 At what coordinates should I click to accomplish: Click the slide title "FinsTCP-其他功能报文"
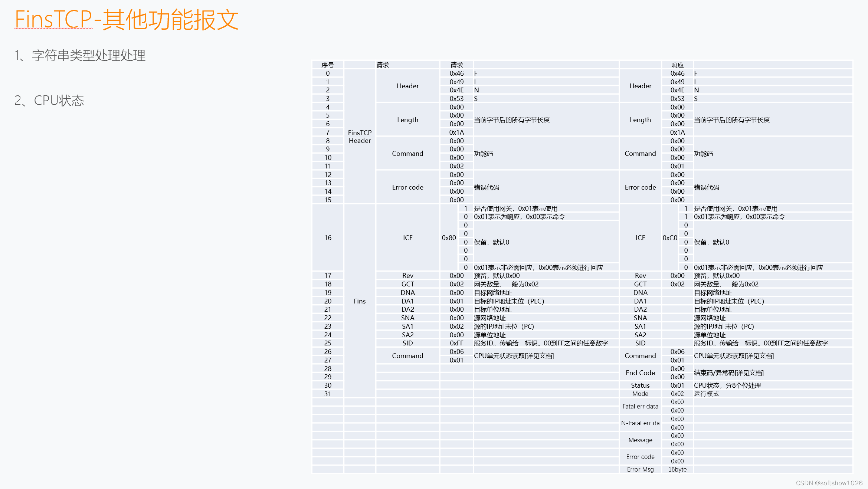click(127, 20)
